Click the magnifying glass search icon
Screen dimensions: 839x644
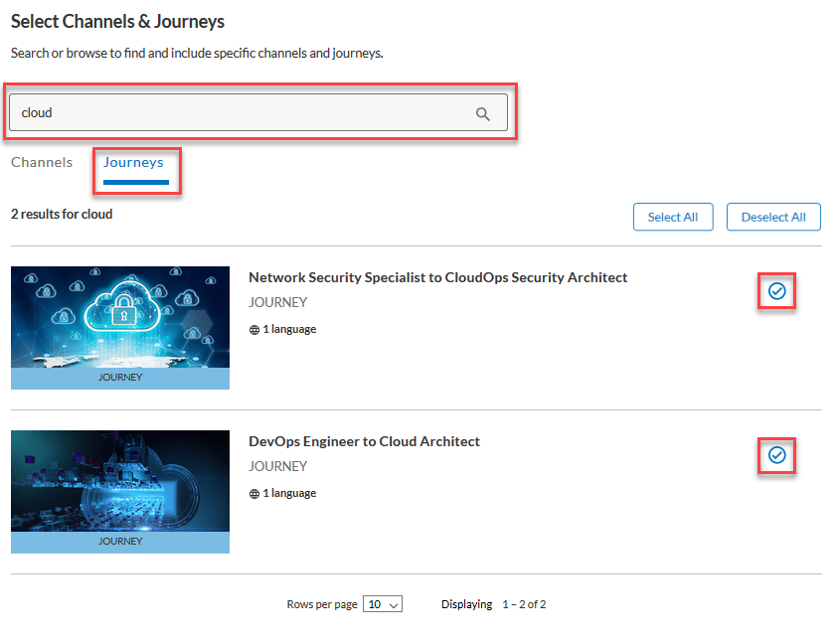click(x=483, y=113)
